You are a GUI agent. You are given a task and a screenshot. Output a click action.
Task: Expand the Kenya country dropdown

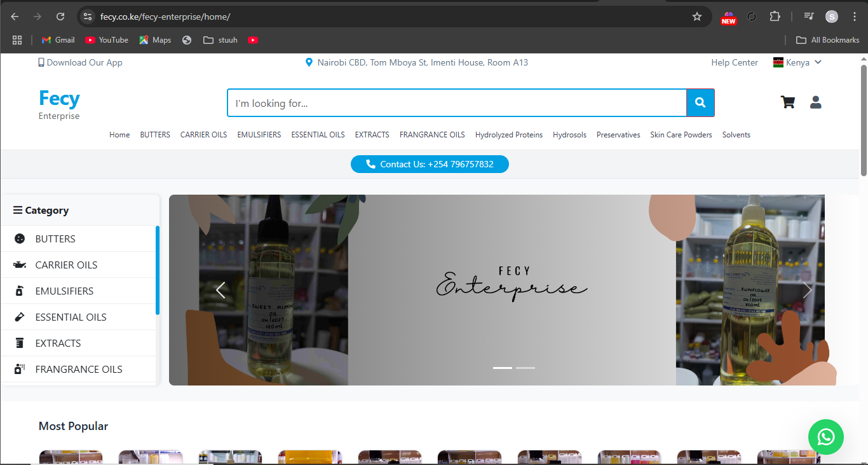797,62
